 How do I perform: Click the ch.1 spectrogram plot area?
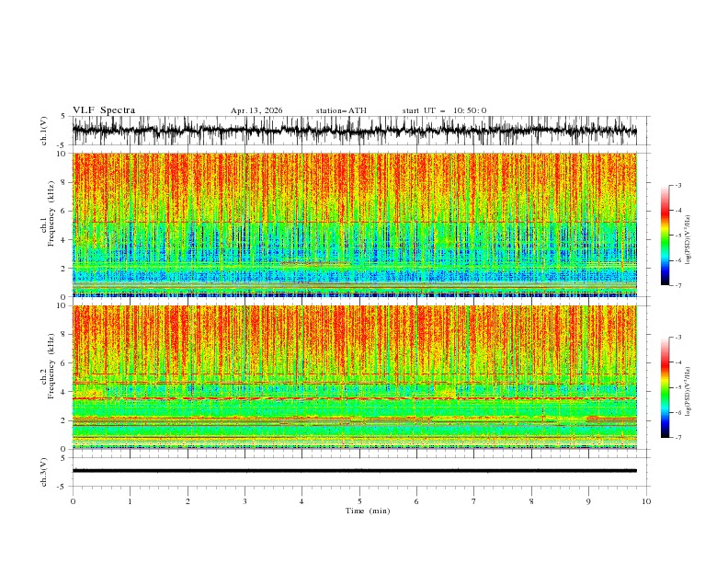(x=354, y=224)
